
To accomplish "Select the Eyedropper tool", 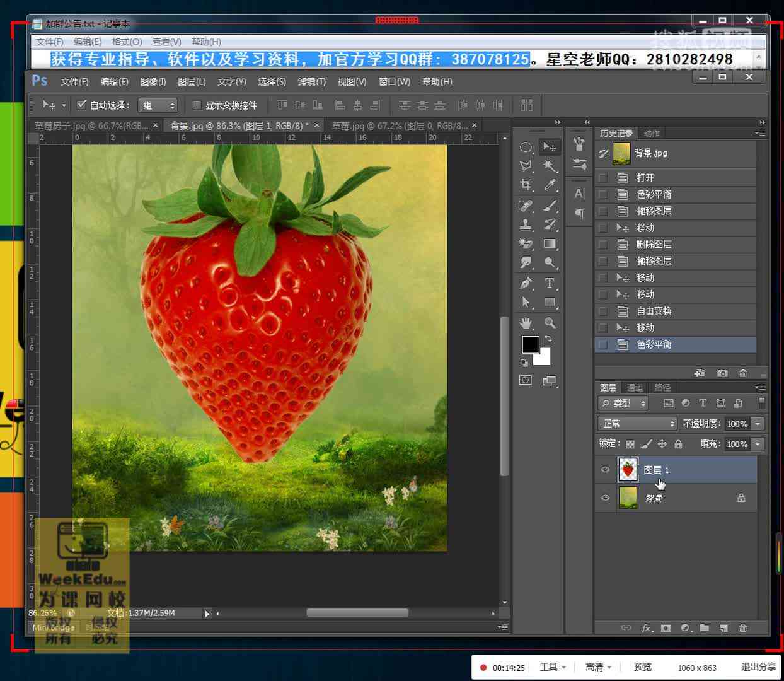I will [x=550, y=185].
